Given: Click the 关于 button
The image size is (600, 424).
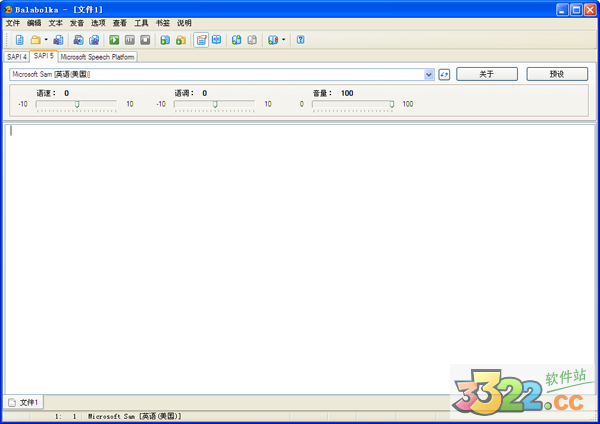Looking at the screenshot, I should 487,74.
